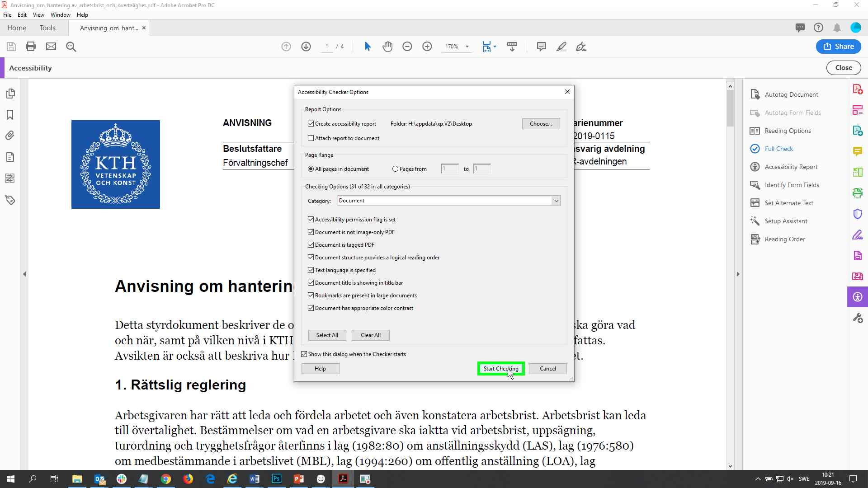This screenshot has width=868, height=488.
Task: Click the Share button
Action: click(839, 47)
